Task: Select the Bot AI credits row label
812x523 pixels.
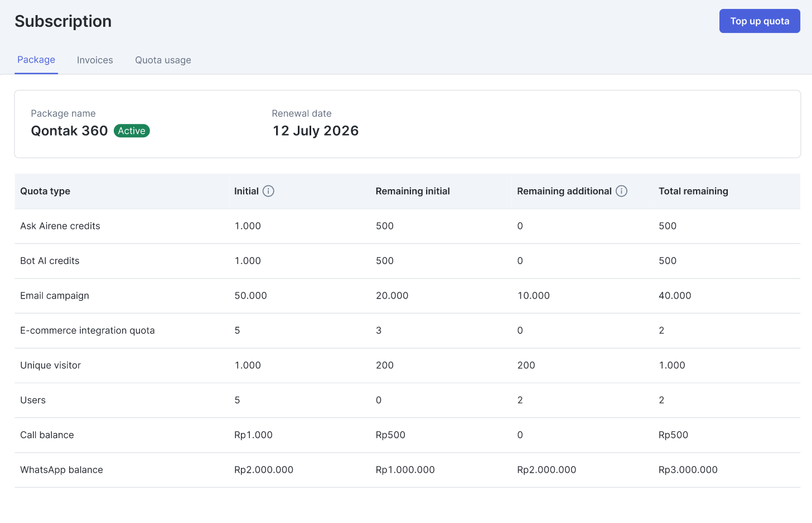Action: pyautogui.click(x=50, y=261)
